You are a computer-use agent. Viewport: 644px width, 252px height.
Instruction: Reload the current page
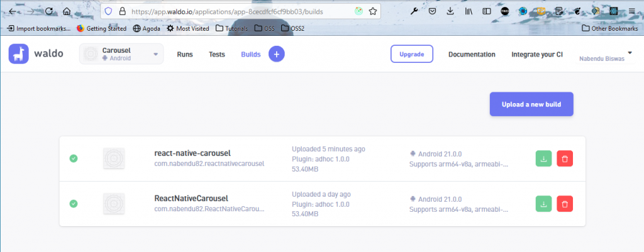(x=48, y=11)
